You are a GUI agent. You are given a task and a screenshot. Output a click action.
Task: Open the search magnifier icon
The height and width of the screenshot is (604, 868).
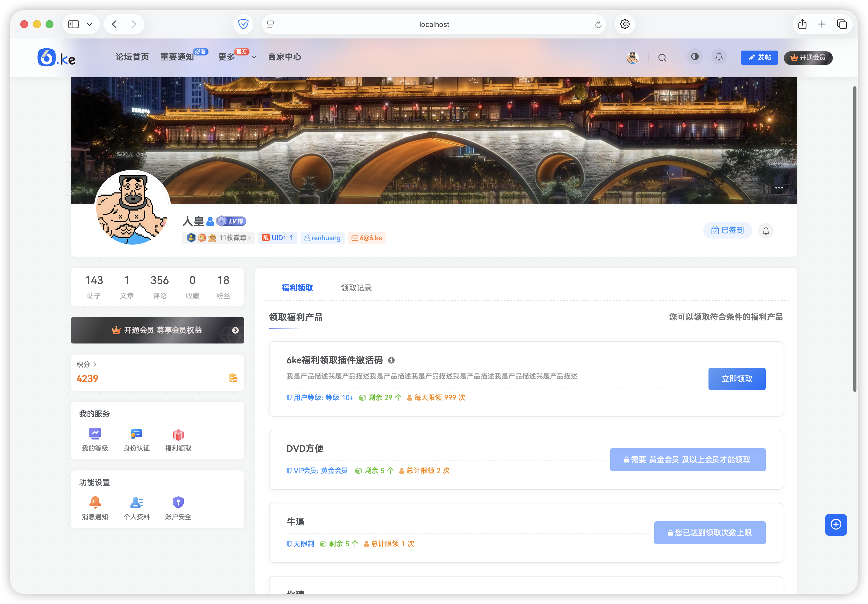coord(662,57)
